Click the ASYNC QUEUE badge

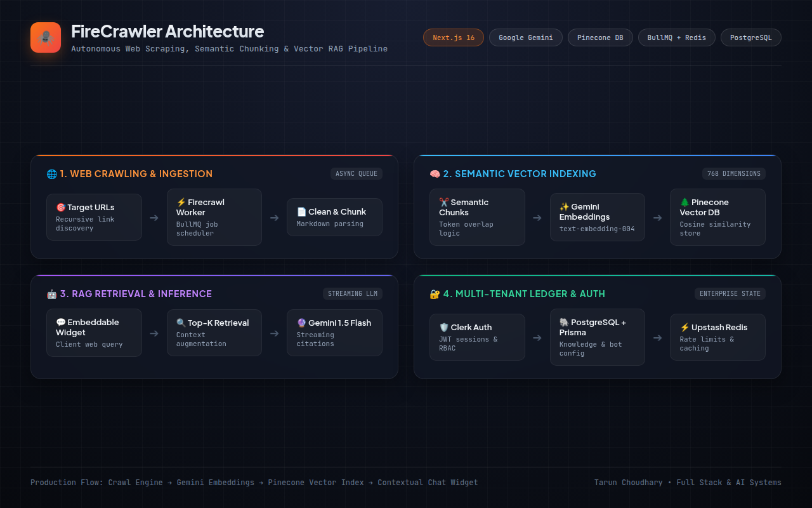(x=357, y=174)
